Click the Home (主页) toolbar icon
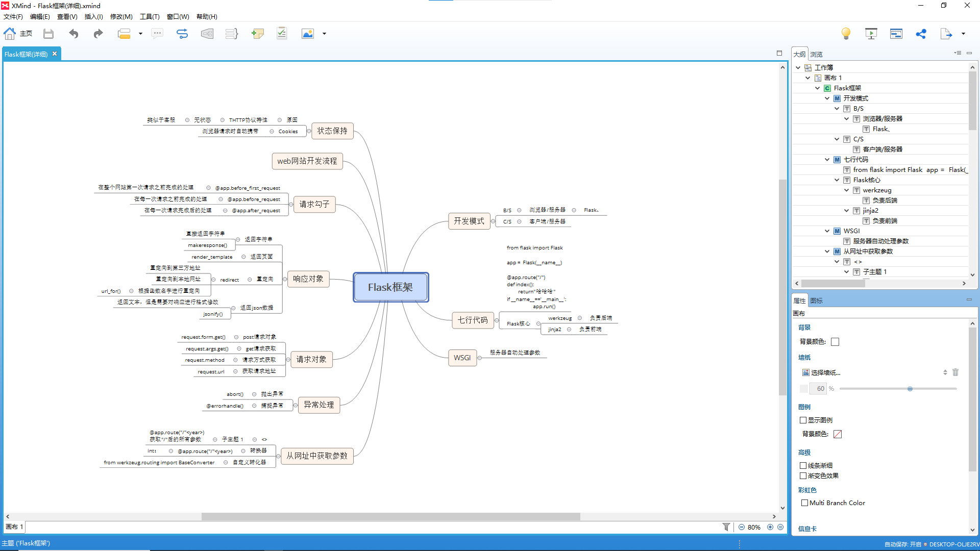980x551 pixels. tap(10, 34)
